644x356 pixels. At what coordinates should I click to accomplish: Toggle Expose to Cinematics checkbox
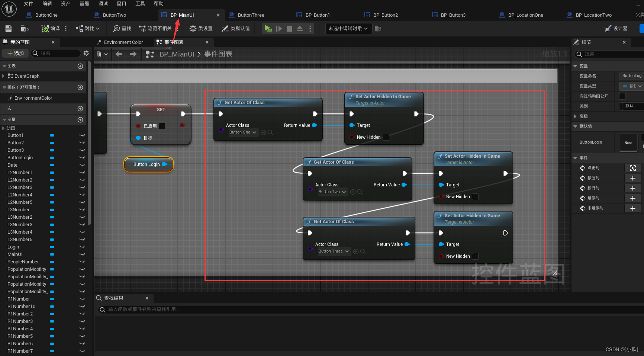(622, 96)
